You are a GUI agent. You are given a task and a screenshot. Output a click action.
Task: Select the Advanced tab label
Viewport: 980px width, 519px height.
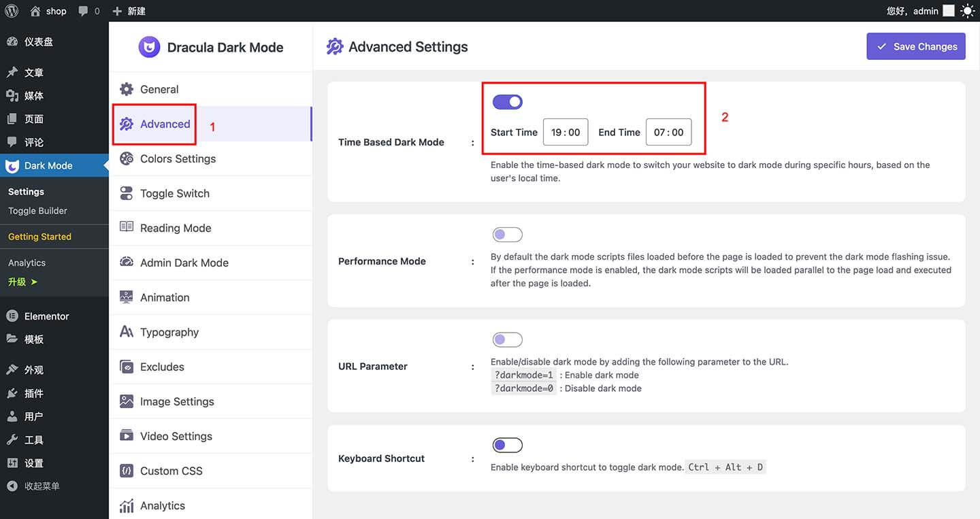pos(165,124)
